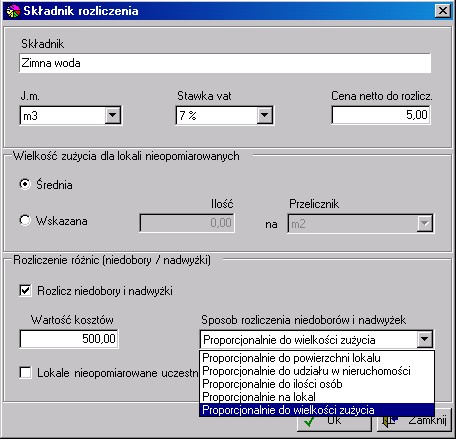This screenshot has width=456, height=439.
Task: Select the Średnia radio option
Action: (x=25, y=184)
